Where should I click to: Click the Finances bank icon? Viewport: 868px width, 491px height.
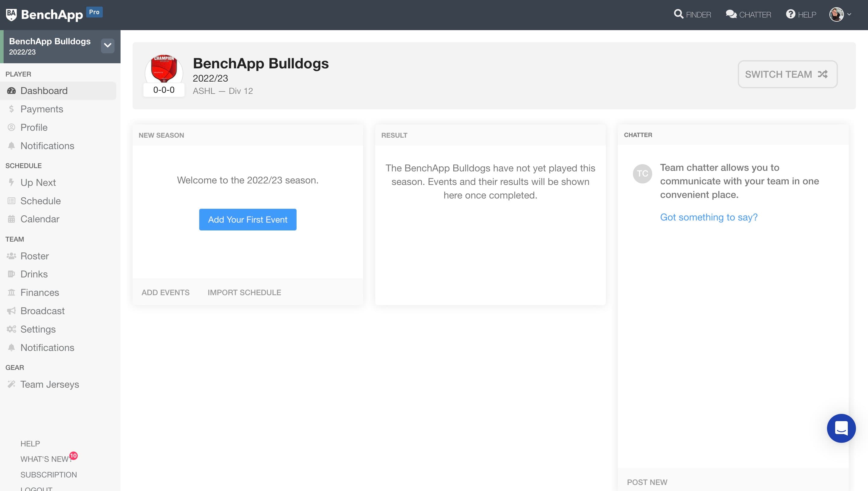tap(11, 292)
